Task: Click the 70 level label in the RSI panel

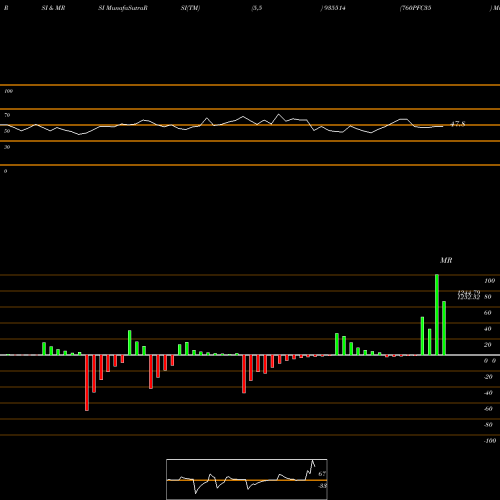Action: pos(7,115)
